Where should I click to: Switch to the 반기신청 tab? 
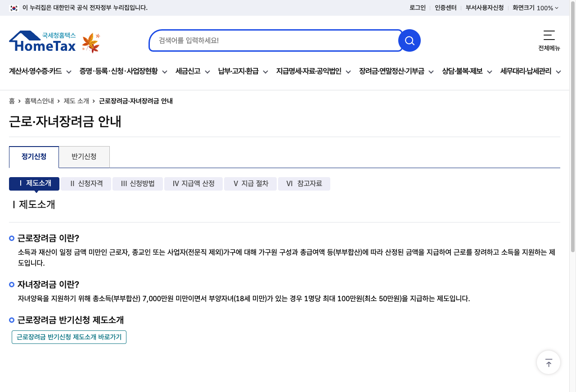[x=84, y=157]
